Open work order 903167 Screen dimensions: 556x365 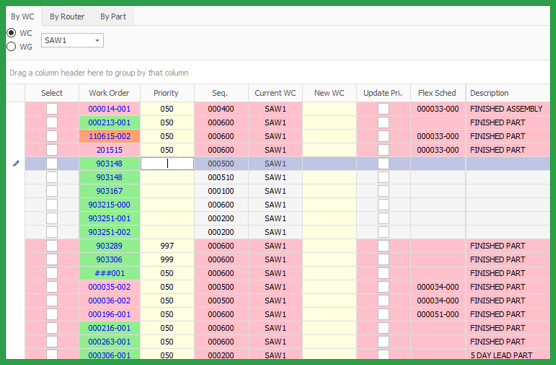pyautogui.click(x=109, y=191)
